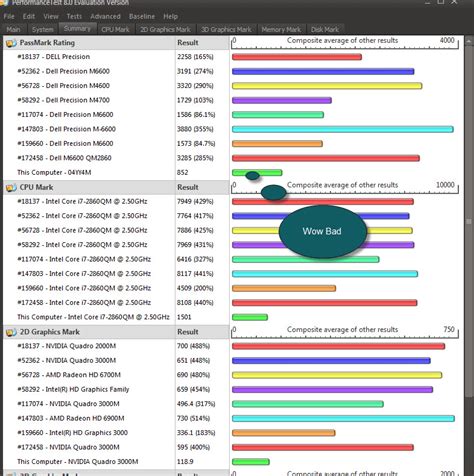Click the CPU result 8117 (441%)
Screen dimensions: 474x476
coord(195,274)
